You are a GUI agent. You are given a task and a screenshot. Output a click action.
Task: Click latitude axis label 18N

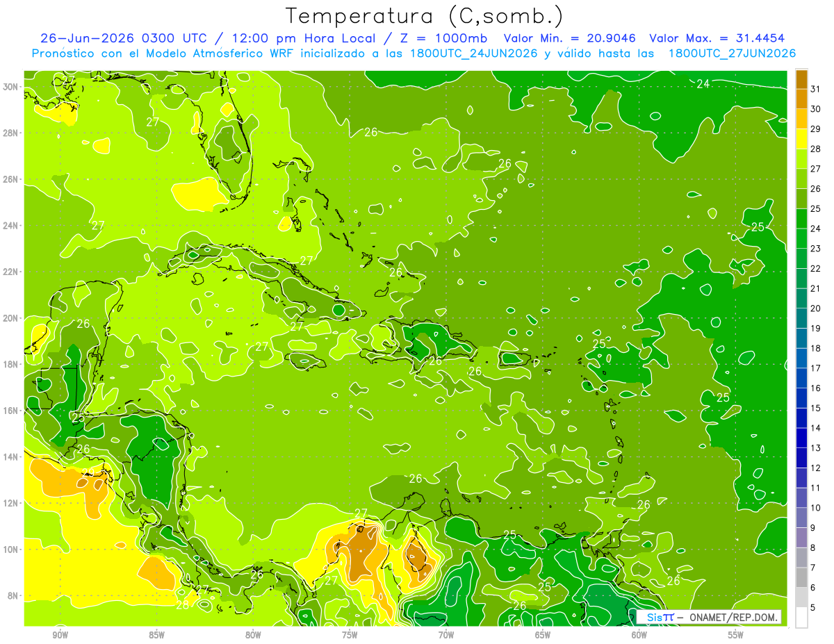click(12, 364)
